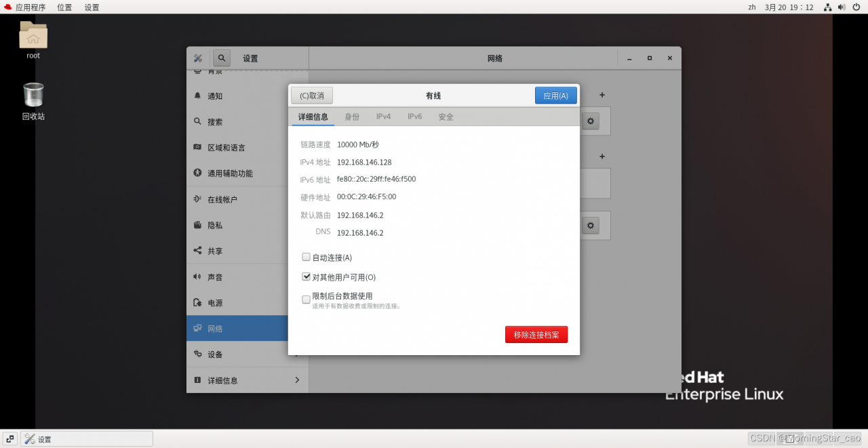Screen dimensions: 868x448
Task: Click the 设置 taskbar window button
Action: pos(87,439)
